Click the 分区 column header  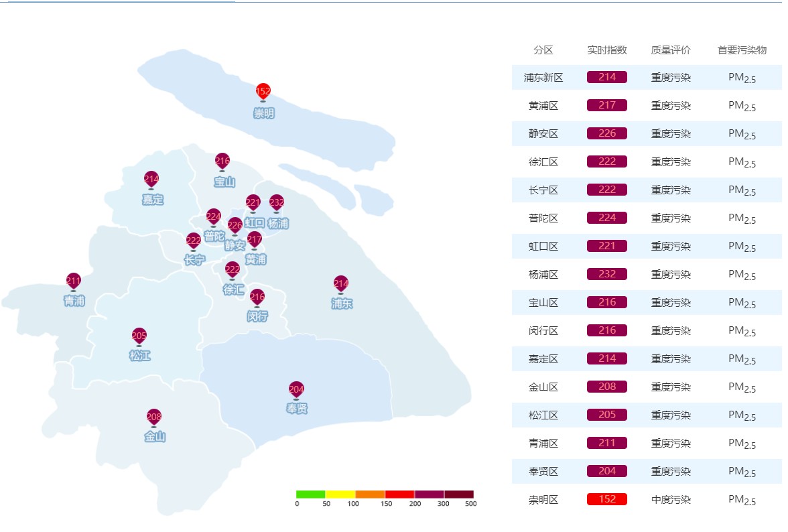[x=543, y=50]
